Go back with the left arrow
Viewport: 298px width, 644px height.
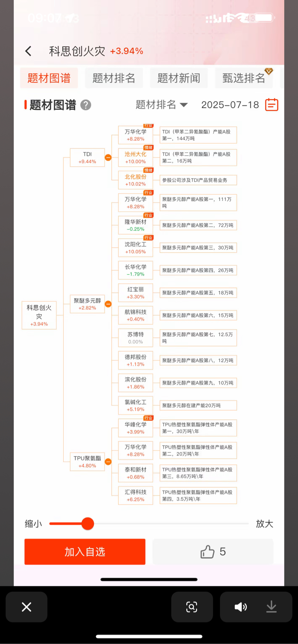(x=28, y=51)
